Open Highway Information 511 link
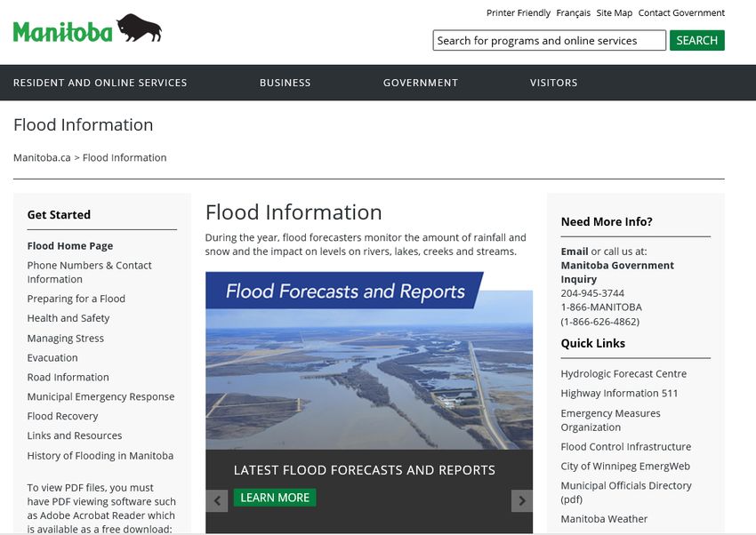 pyautogui.click(x=619, y=393)
